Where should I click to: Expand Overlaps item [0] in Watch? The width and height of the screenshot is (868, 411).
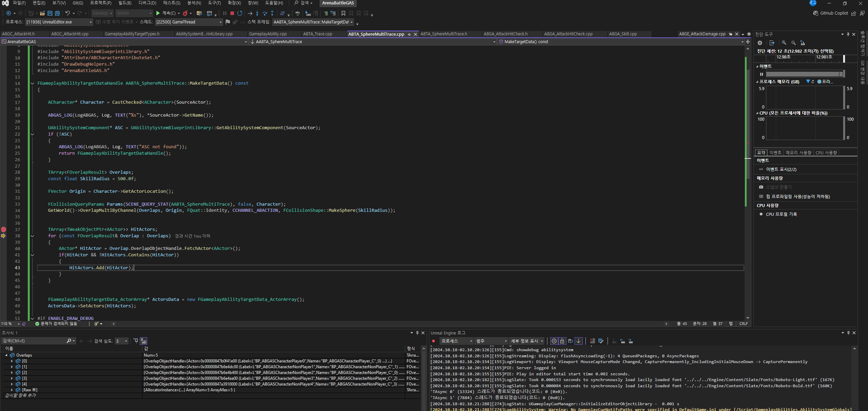12,361
